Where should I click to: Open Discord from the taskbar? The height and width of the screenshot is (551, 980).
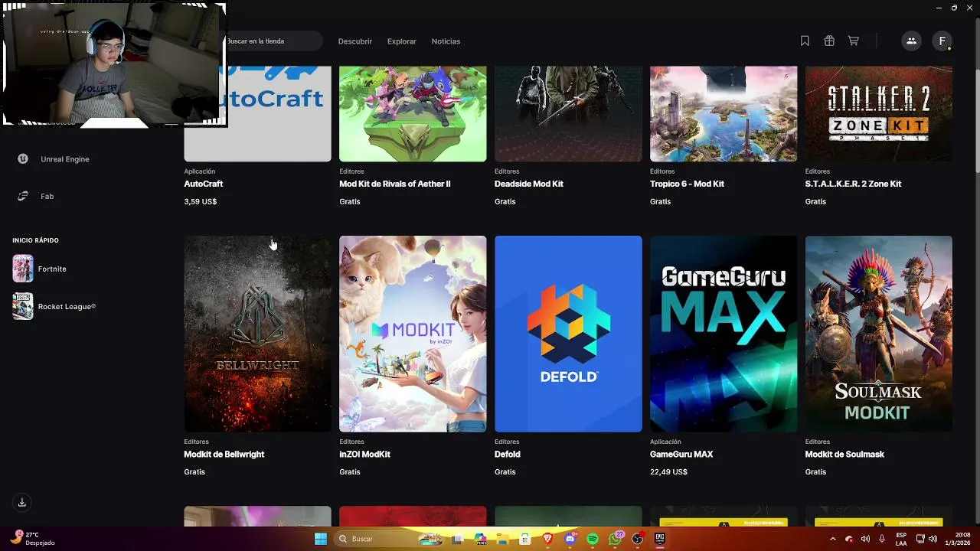click(x=570, y=539)
